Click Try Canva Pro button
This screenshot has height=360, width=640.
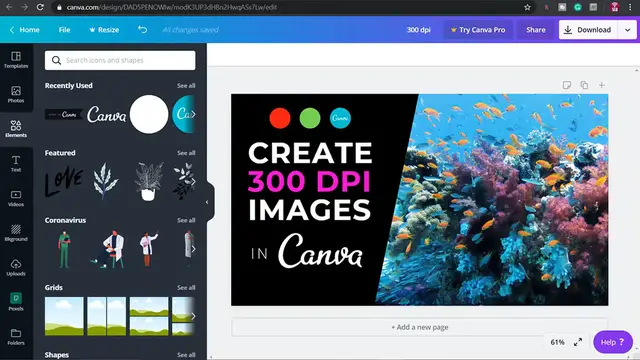click(478, 30)
